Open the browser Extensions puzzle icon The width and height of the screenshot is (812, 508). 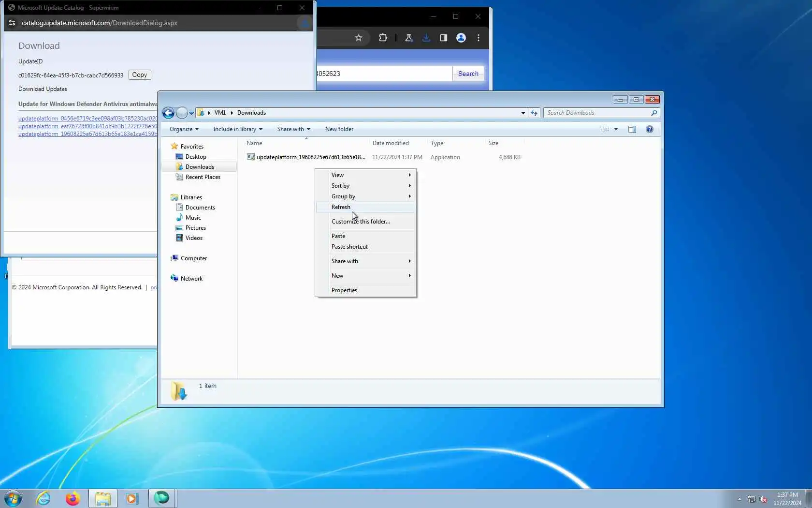click(383, 38)
